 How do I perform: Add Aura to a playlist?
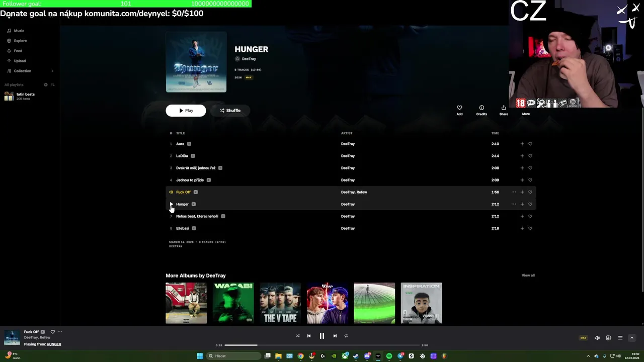coord(522,144)
